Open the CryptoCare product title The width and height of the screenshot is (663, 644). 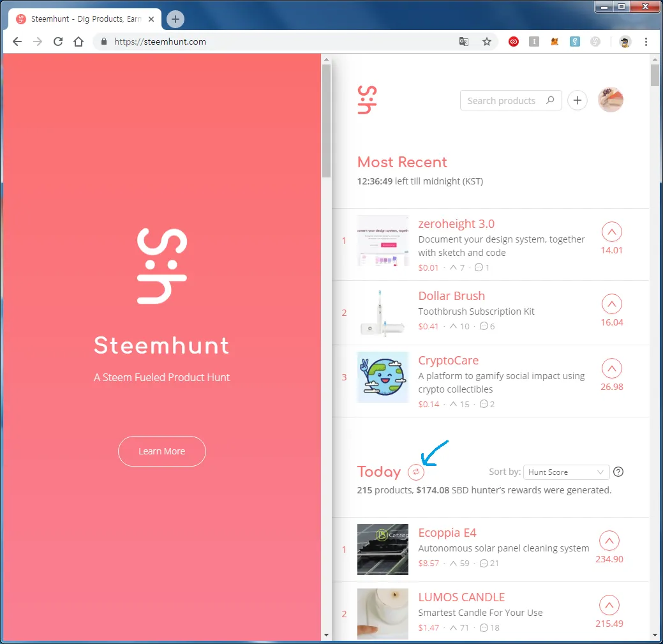[x=448, y=360]
